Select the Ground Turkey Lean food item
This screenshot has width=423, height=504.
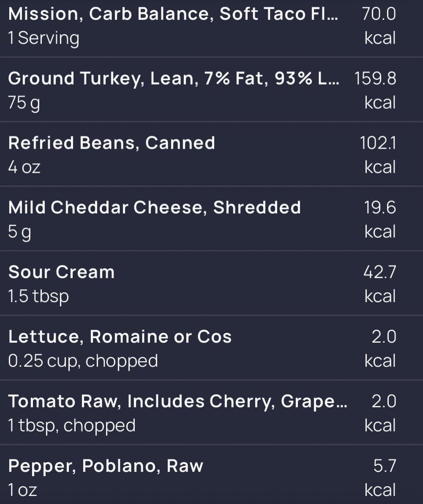(x=211, y=90)
